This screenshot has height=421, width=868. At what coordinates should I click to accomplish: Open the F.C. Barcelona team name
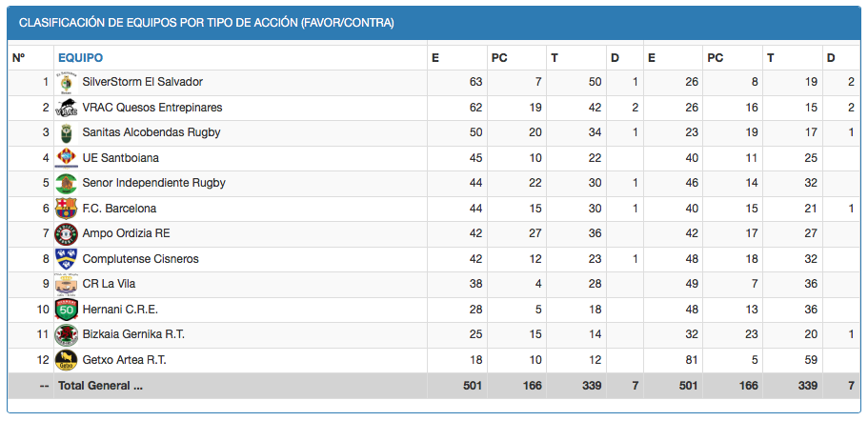point(119,209)
